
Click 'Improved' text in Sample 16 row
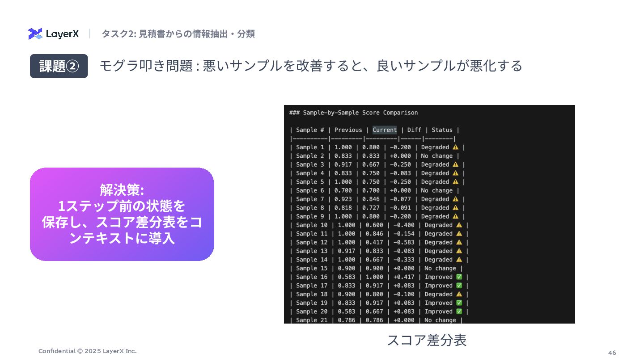pyautogui.click(x=438, y=277)
